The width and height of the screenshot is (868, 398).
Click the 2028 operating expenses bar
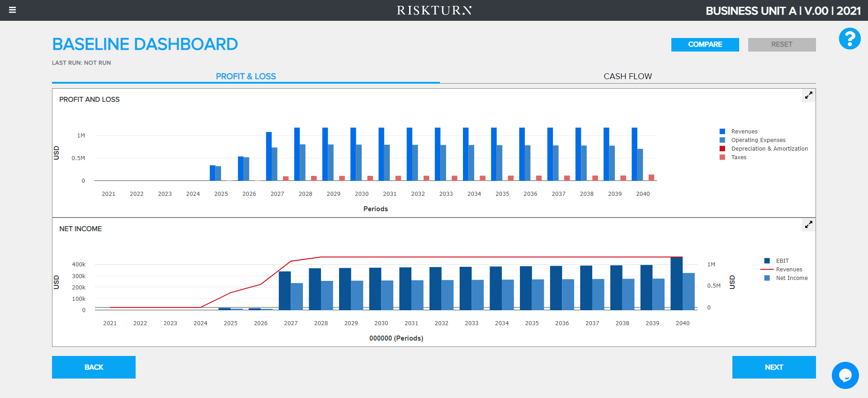[x=302, y=163]
